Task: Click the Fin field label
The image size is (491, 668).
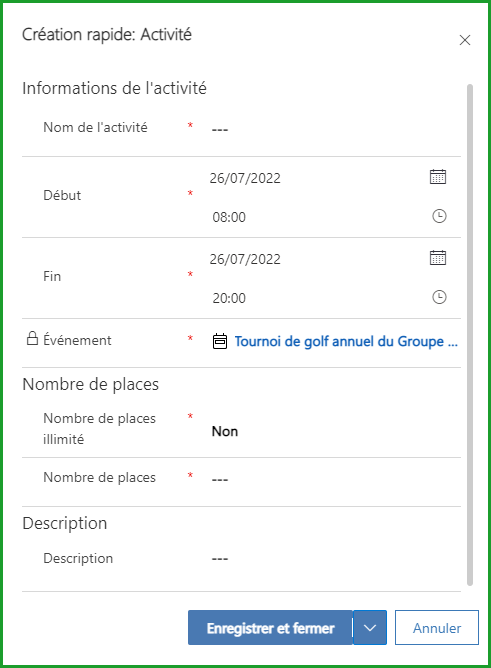Action: tap(52, 276)
